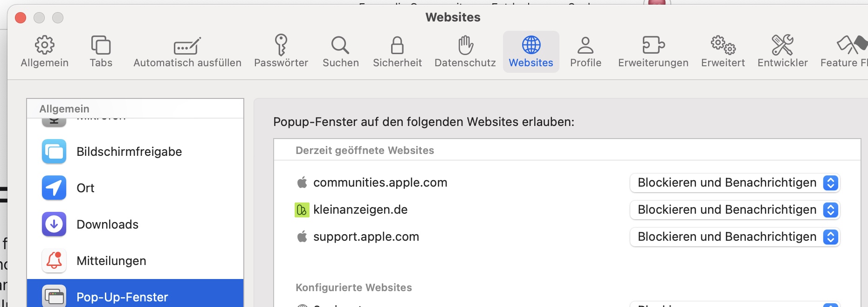Select Bildschirmfreigabe in the sidebar
Viewport: 868px width, 307px height.
pyautogui.click(x=129, y=152)
